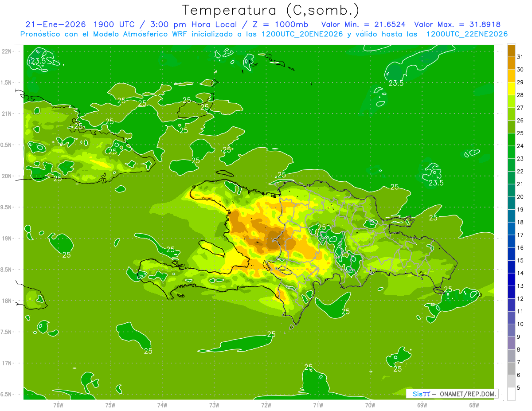Click the '75W' longitude axis label
The width and height of the screenshot is (532, 411).
point(110,405)
